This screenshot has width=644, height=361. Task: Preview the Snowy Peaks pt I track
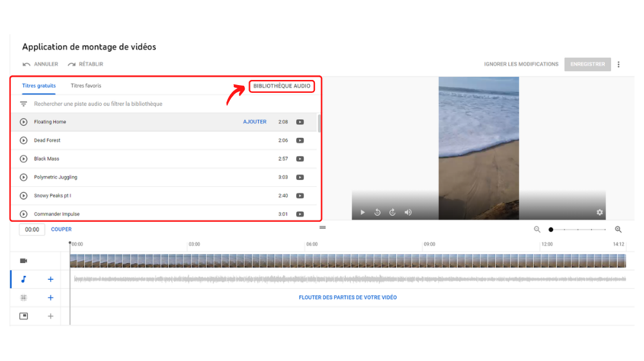23,196
